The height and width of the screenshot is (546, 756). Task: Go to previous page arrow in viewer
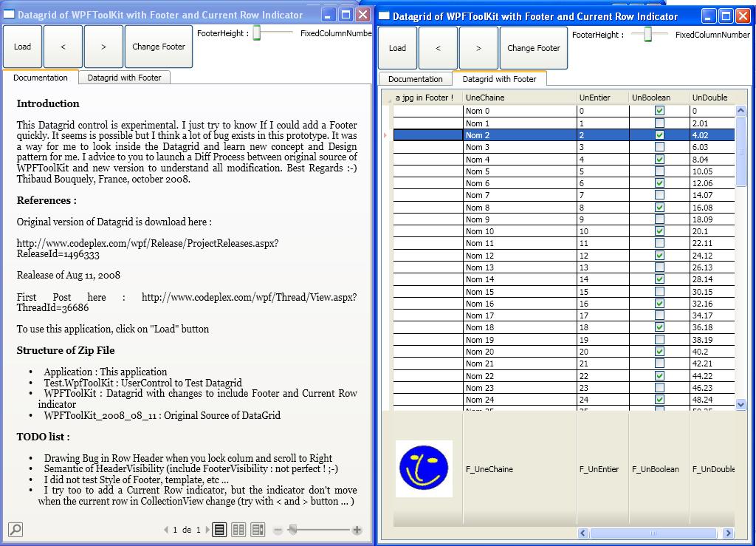coord(166,530)
